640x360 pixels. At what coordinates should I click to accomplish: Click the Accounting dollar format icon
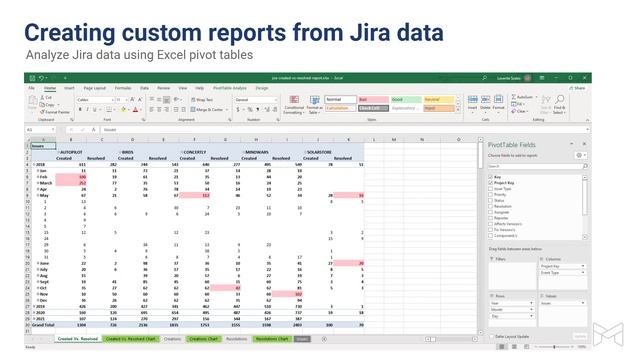pyautogui.click(x=238, y=109)
